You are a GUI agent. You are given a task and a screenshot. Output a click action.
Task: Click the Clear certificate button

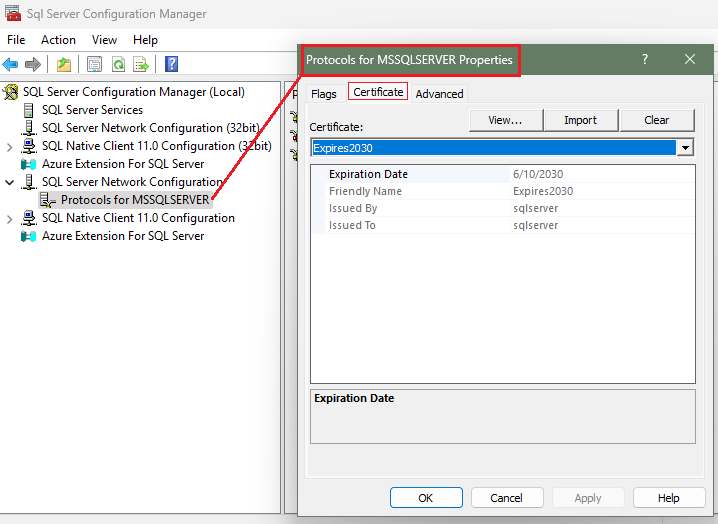(657, 120)
